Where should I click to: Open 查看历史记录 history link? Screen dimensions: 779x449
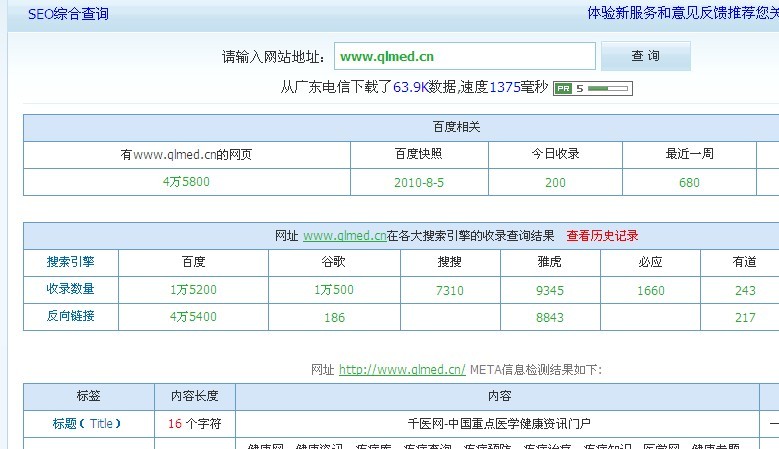[602, 236]
